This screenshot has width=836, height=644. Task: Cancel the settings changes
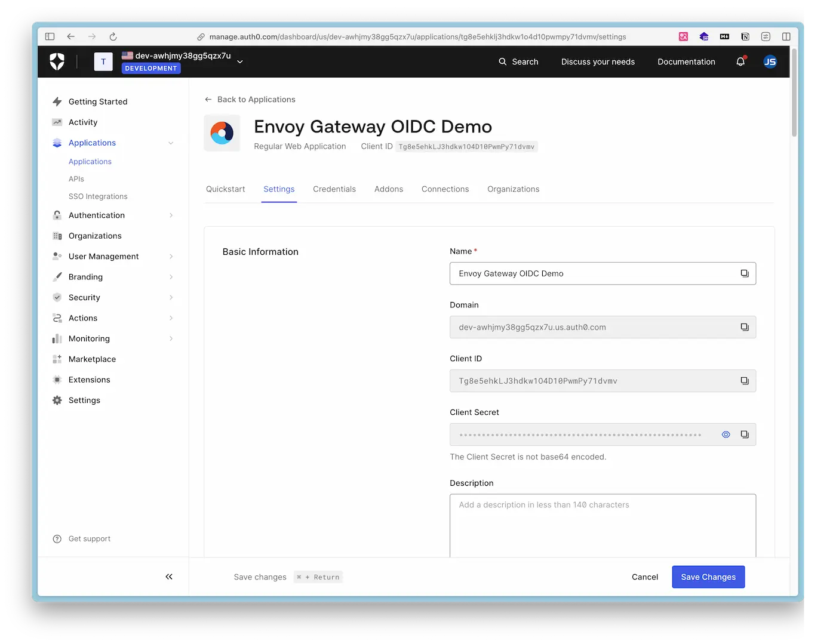pos(645,577)
